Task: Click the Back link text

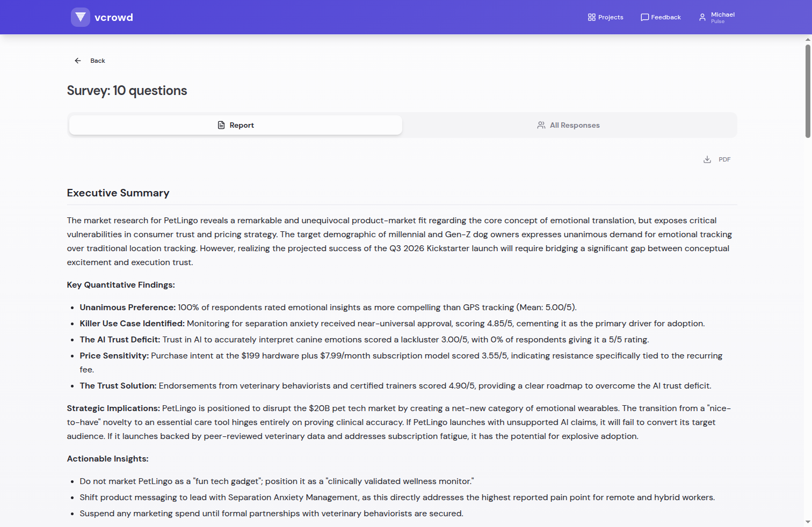Action: (98, 61)
